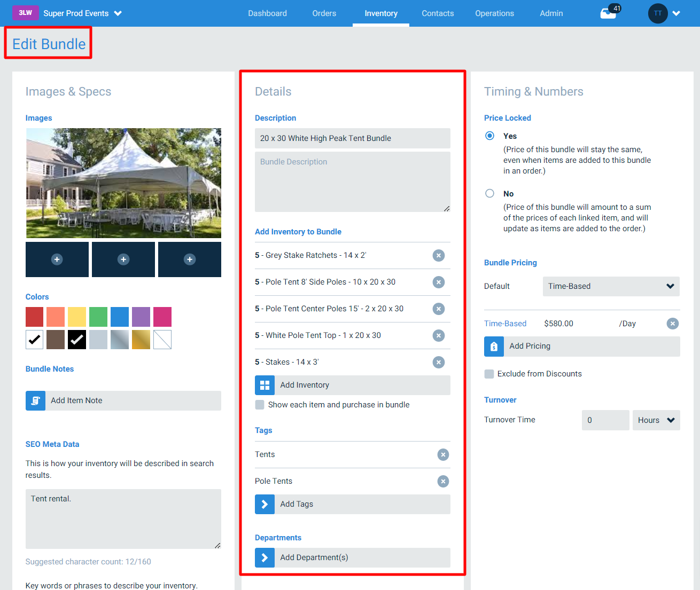Go to the Dashboard tab
This screenshot has height=590, width=700.
[267, 13]
